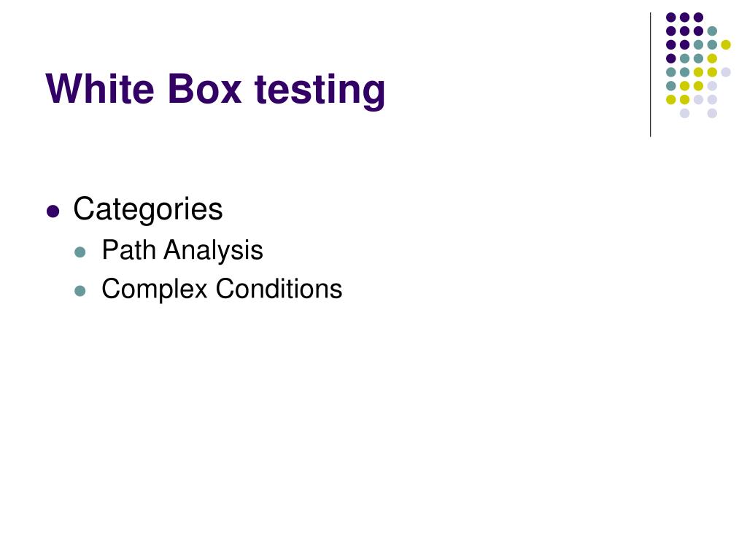This screenshot has width=747, height=560.
Task: Click the purple bullet beside Categories
Action: tap(53, 211)
